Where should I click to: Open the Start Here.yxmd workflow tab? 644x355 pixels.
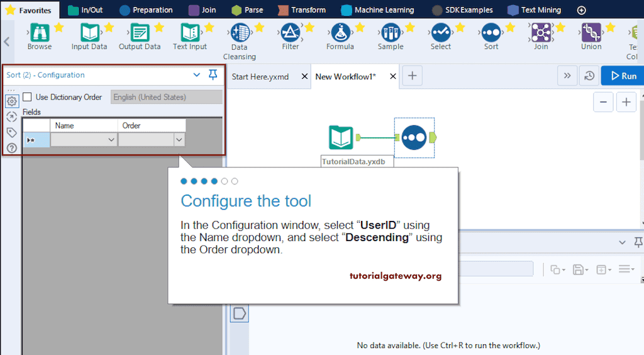(x=260, y=76)
